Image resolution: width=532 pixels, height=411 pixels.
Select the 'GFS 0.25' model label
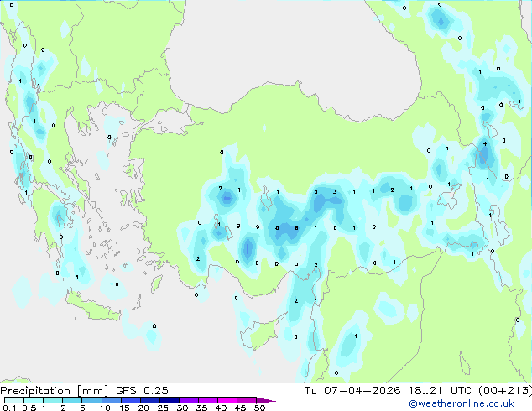click(142, 391)
